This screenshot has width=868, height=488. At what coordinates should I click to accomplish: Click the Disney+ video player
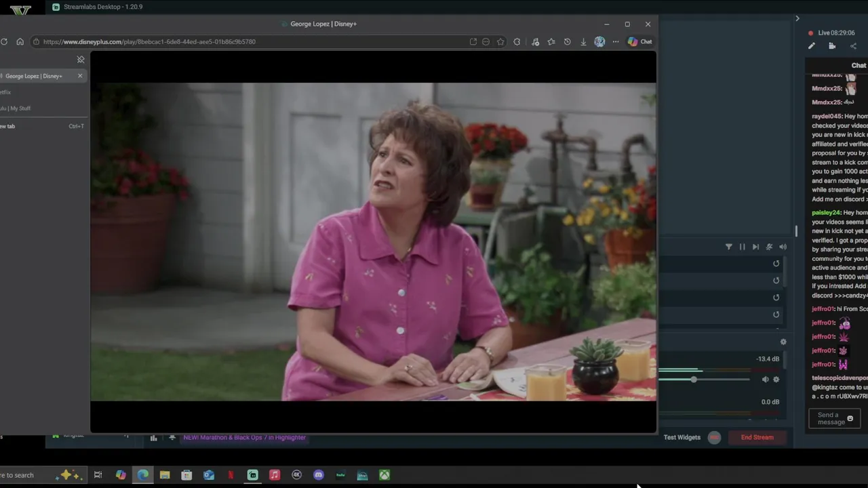(x=373, y=242)
